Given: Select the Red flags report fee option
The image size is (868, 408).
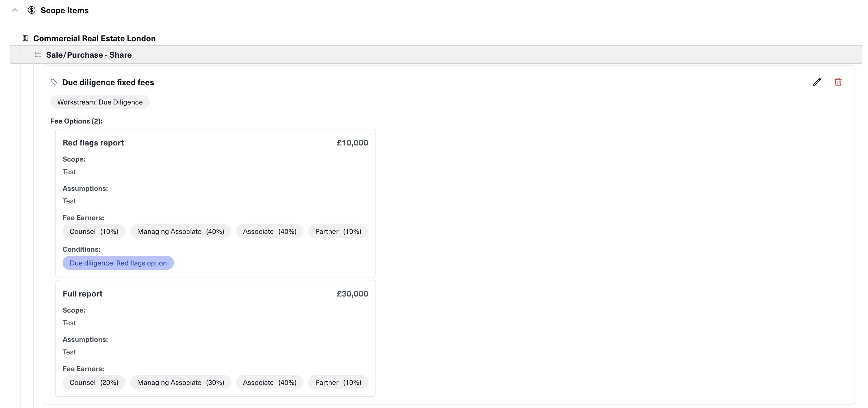Looking at the screenshot, I should point(93,143).
